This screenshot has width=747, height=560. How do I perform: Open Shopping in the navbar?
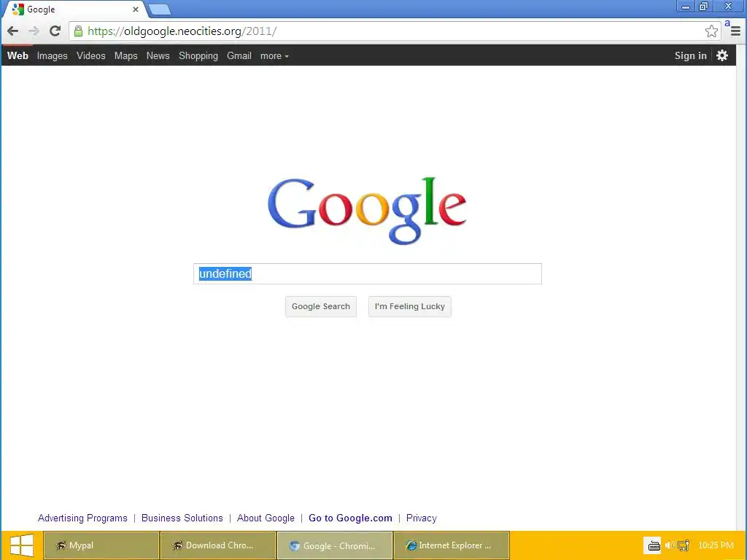click(x=198, y=56)
